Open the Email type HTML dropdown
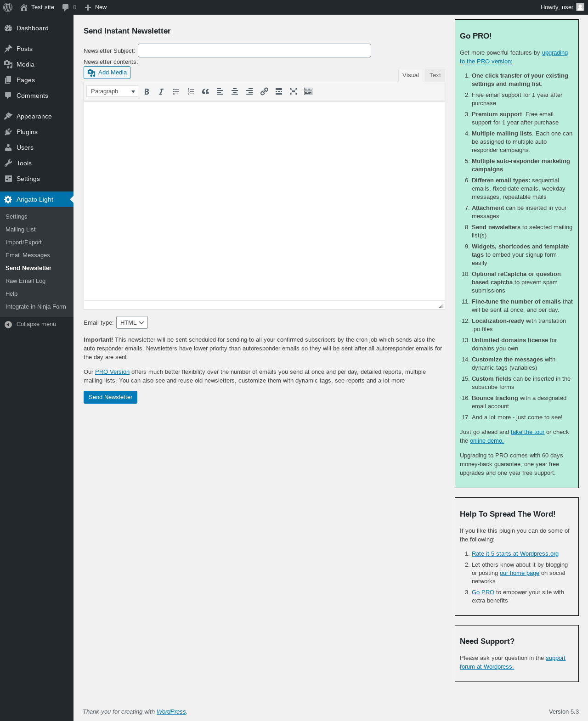This screenshot has height=721, width=588. point(132,322)
